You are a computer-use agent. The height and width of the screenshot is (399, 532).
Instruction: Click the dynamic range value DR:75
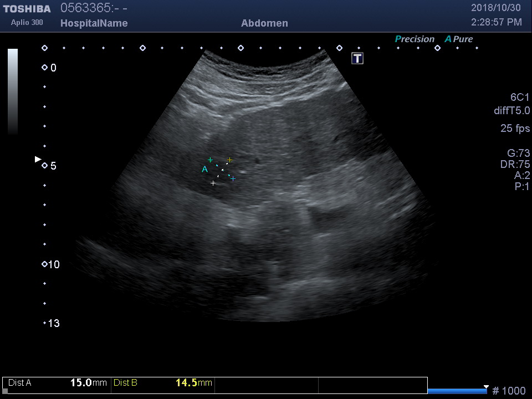515,165
